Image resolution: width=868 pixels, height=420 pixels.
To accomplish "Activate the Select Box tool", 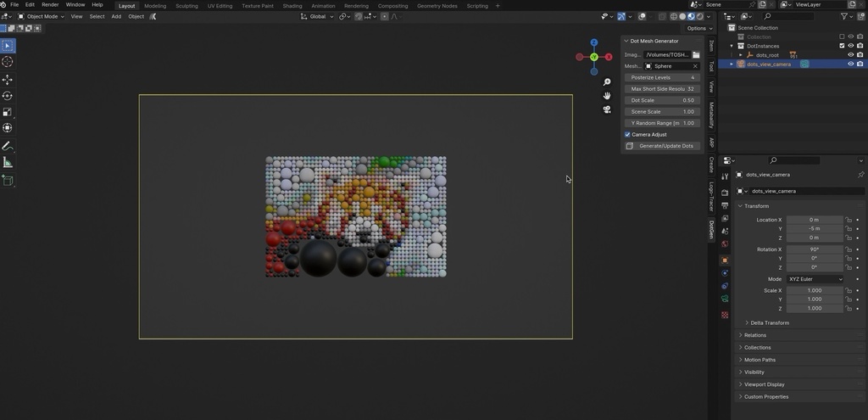I will coord(7,46).
